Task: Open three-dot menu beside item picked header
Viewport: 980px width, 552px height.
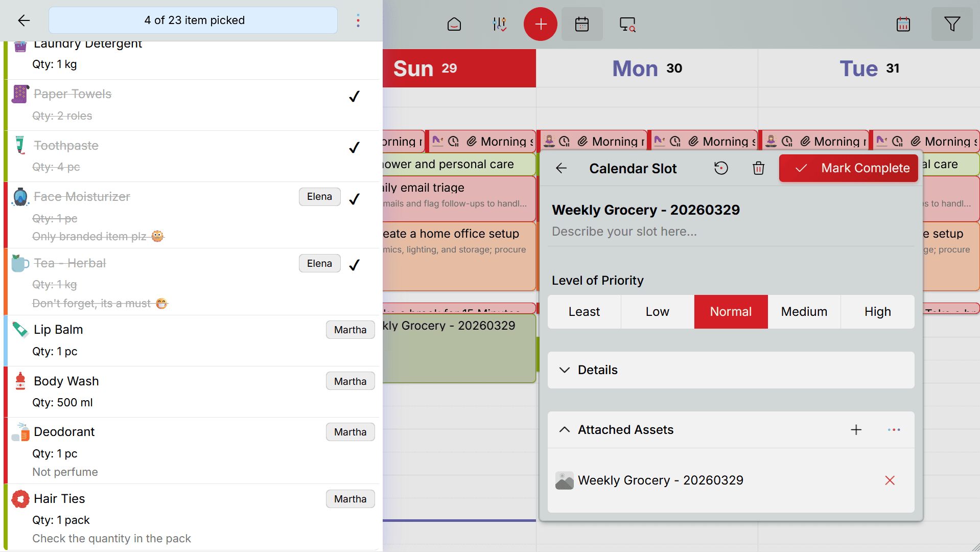Action: tap(358, 20)
